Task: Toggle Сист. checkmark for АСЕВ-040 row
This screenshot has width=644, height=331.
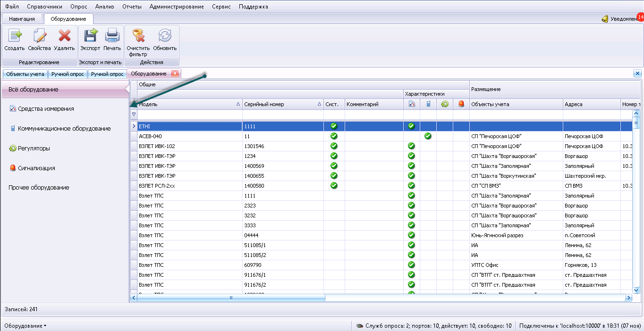Action: pyautogui.click(x=334, y=136)
